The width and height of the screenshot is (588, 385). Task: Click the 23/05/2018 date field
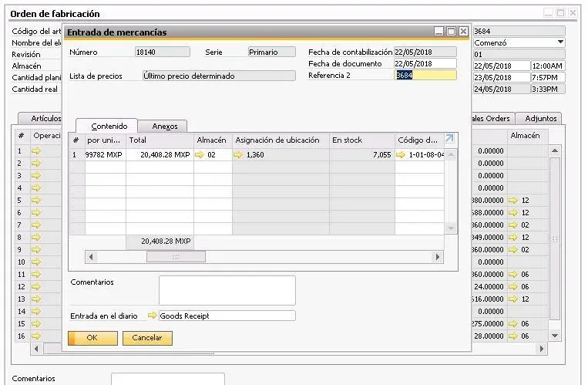coord(502,77)
